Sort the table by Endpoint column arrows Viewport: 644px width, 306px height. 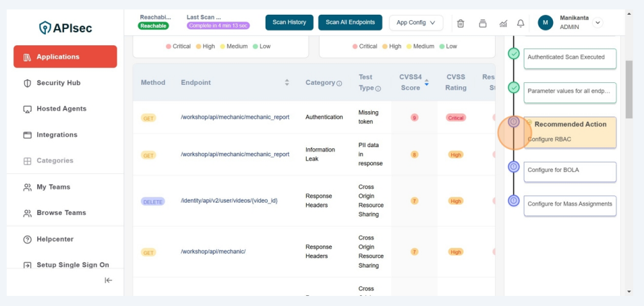click(287, 82)
